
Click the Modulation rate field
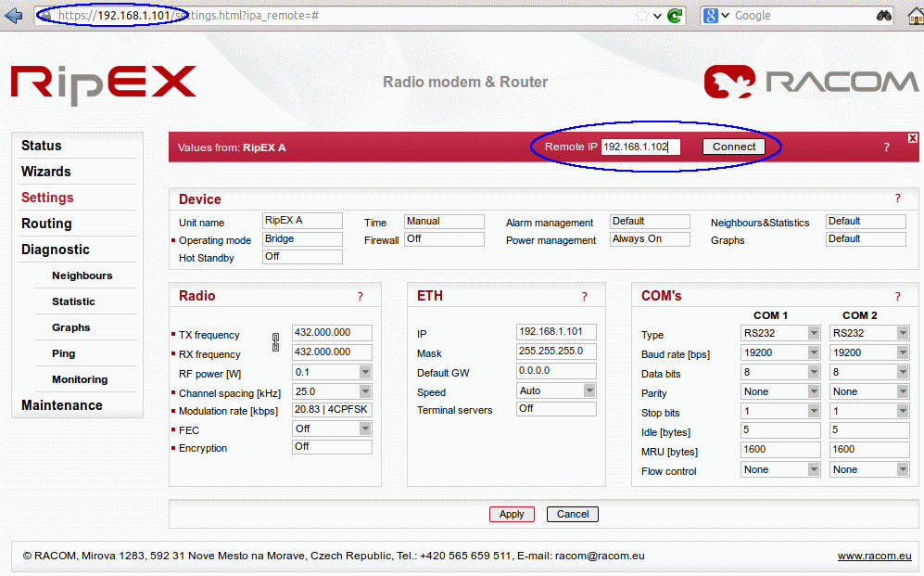click(333, 409)
